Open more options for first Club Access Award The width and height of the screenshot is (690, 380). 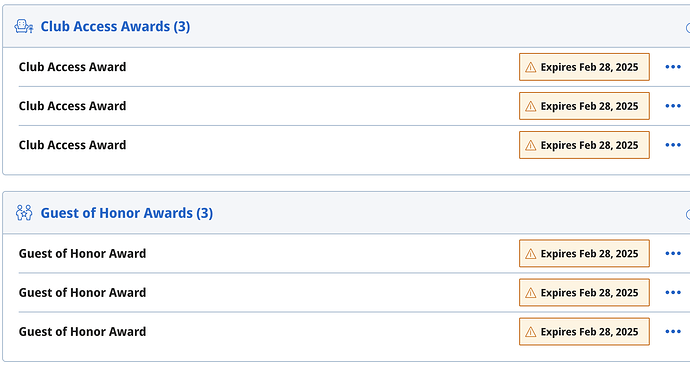(673, 67)
